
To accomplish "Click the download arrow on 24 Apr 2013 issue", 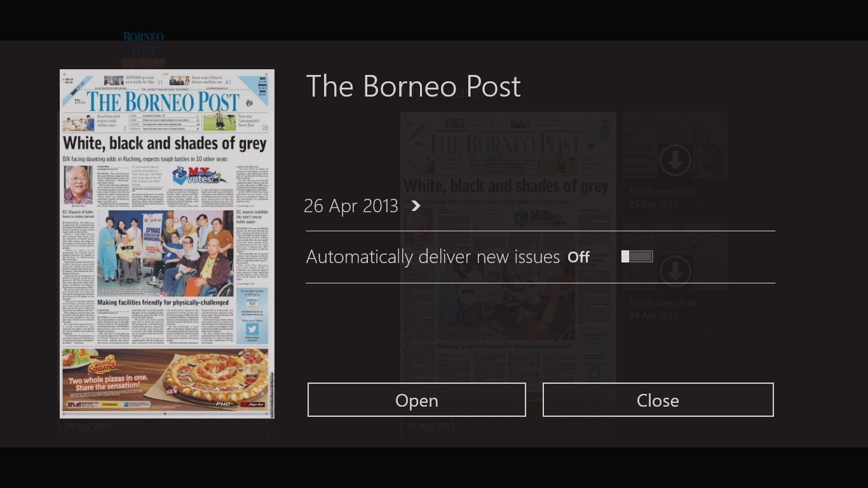I will click(x=675, y=271).
